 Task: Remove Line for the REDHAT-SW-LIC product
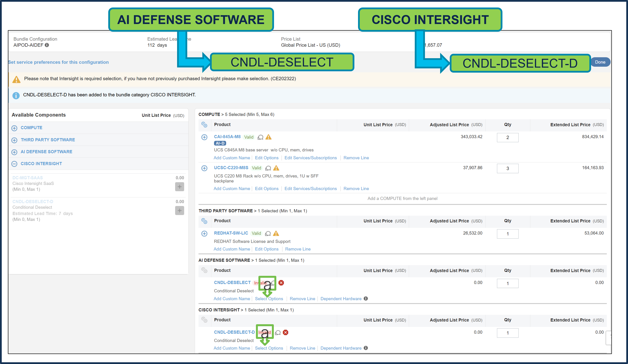point(297,249)
